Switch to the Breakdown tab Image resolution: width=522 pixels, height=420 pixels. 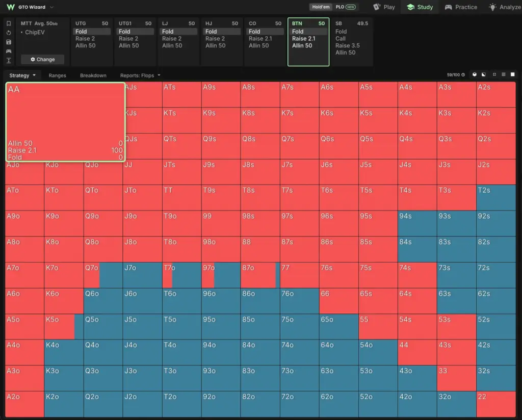(x=93, y=75)
